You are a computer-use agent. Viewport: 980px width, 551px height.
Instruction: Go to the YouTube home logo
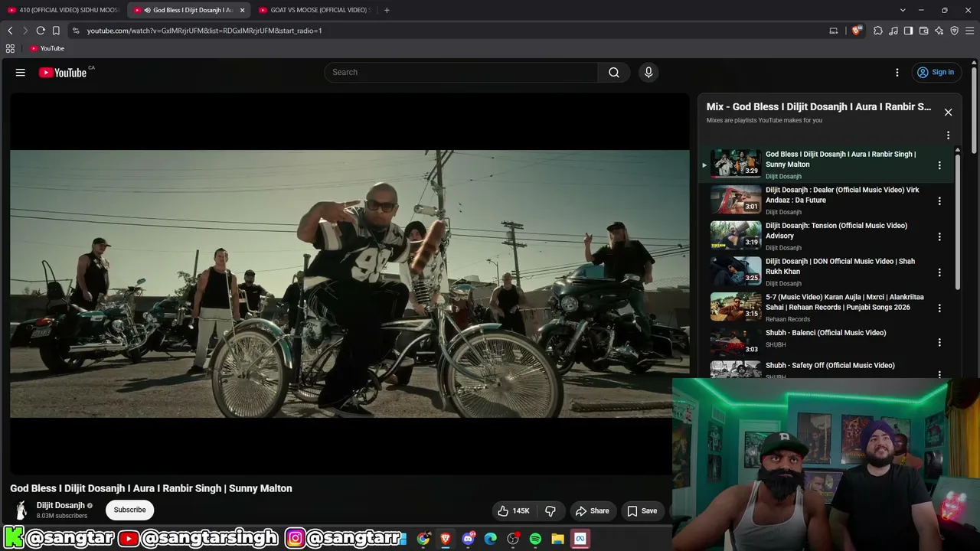tap(63, 73)
